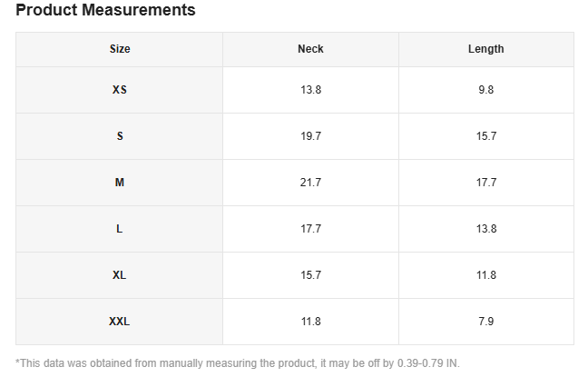Click M neck value 21.7
The image size is (588, 377).
tap(310, 183)
